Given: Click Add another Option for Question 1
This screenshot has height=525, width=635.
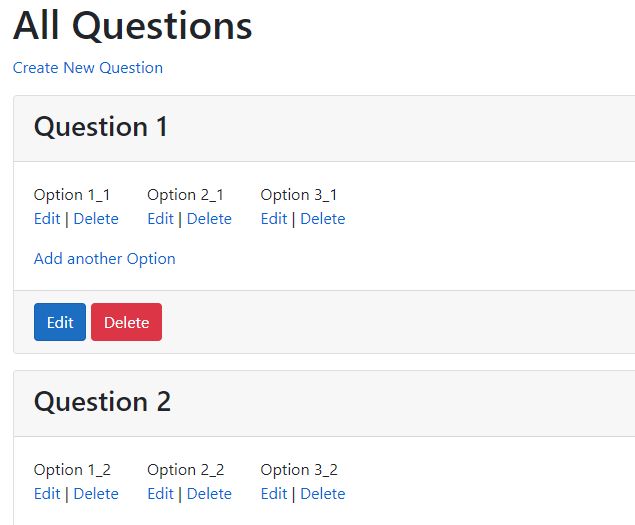Looking at the screenshot, I should tap(105, 259).
